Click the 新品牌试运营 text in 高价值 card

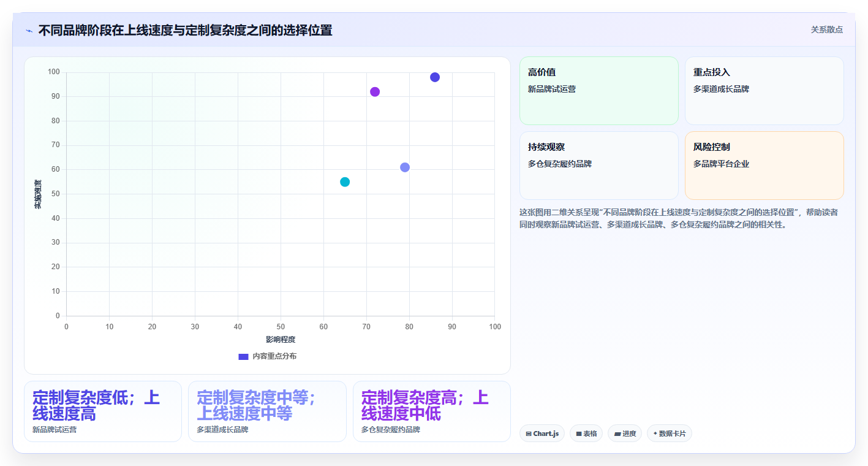pos(552,90)
